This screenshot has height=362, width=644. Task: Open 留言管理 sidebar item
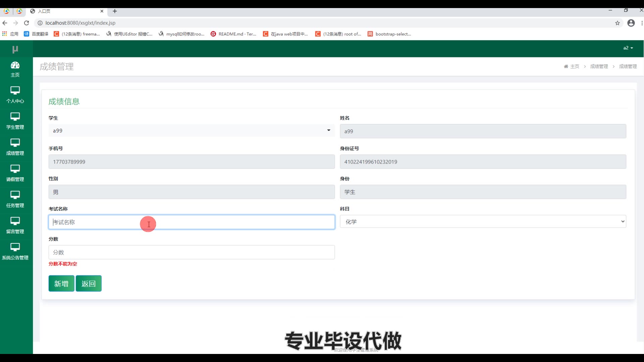click(15, 226)
